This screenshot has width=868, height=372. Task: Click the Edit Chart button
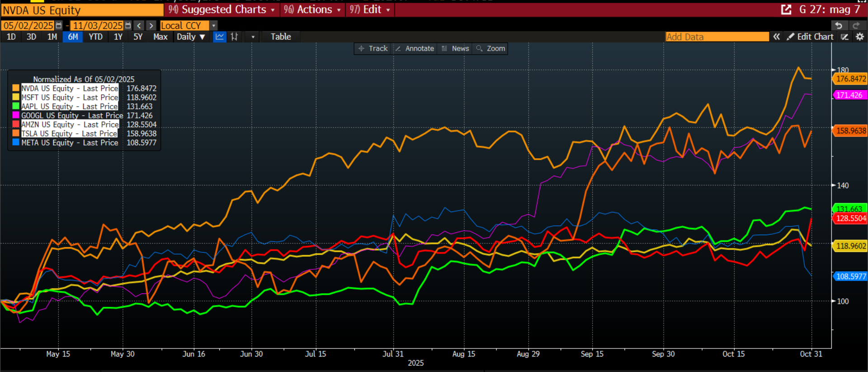coord(810,37)
